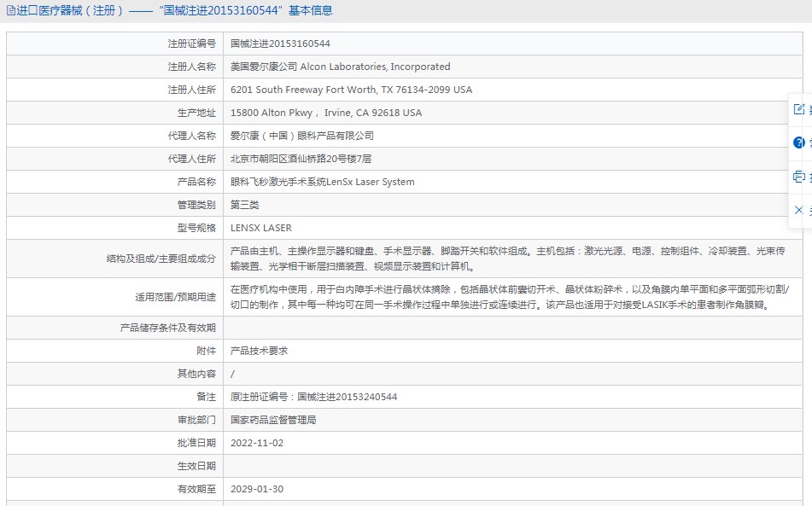Click the 产品技术要求 attachment text

pos(259,351)
